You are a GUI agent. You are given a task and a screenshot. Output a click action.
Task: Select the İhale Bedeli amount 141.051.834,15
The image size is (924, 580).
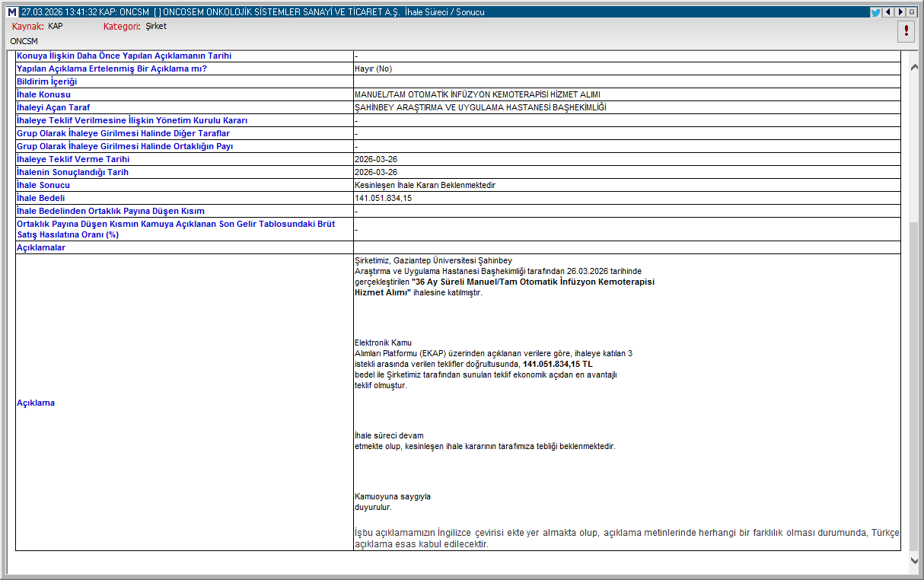383,198
